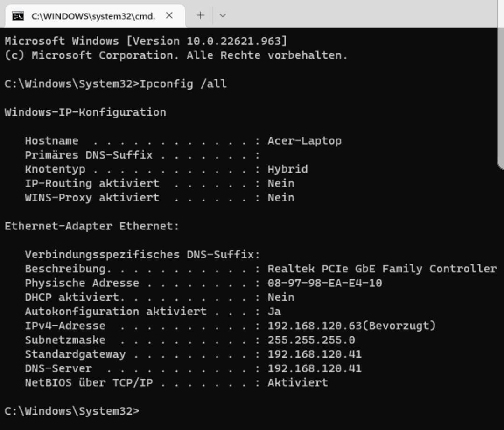
Task: Click the subnet mask 255.255.255.0
Action: (x=311, y=340)
